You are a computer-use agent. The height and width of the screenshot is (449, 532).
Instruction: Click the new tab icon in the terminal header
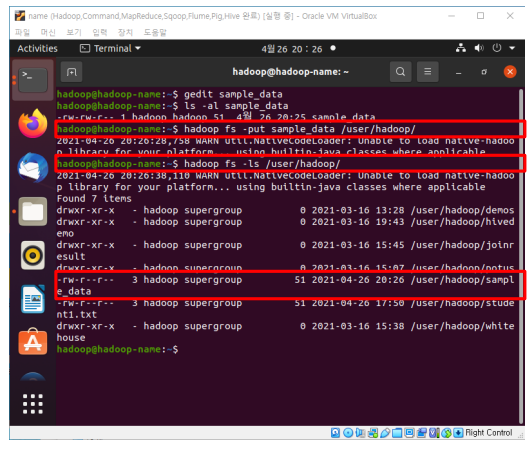[x=71, y=72]
